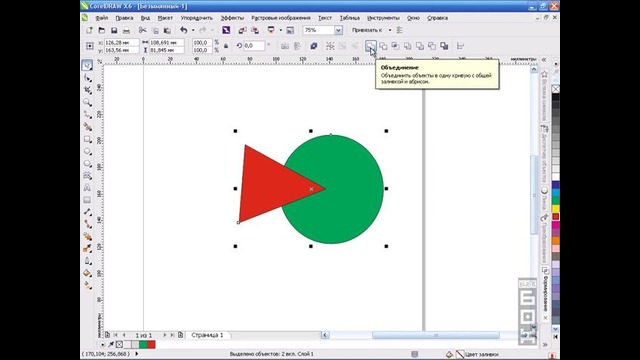The image size is (640, 360).
Task: Select the Interactive Fill tool
Action: pyautogui.click(x=87, y=285)
